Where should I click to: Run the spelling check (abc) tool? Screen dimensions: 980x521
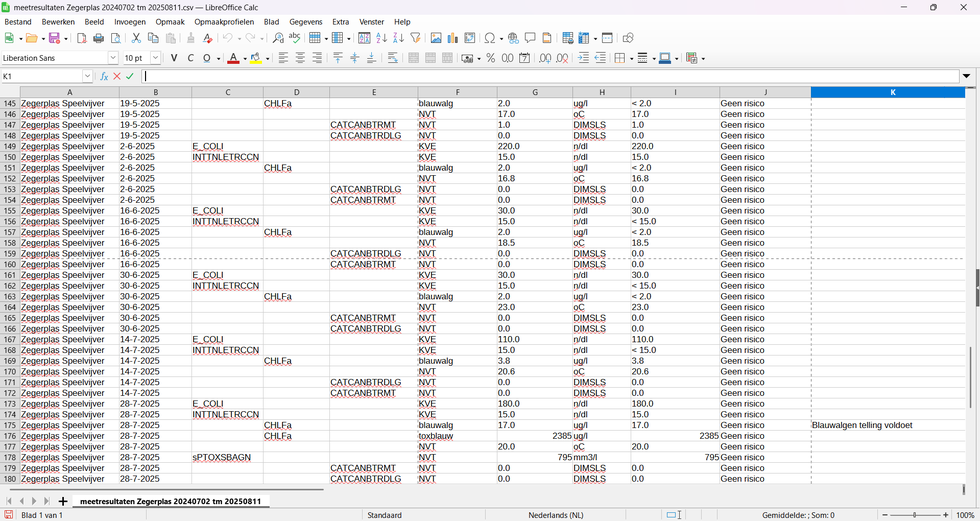pyautogui.click(x=295, y=38)
